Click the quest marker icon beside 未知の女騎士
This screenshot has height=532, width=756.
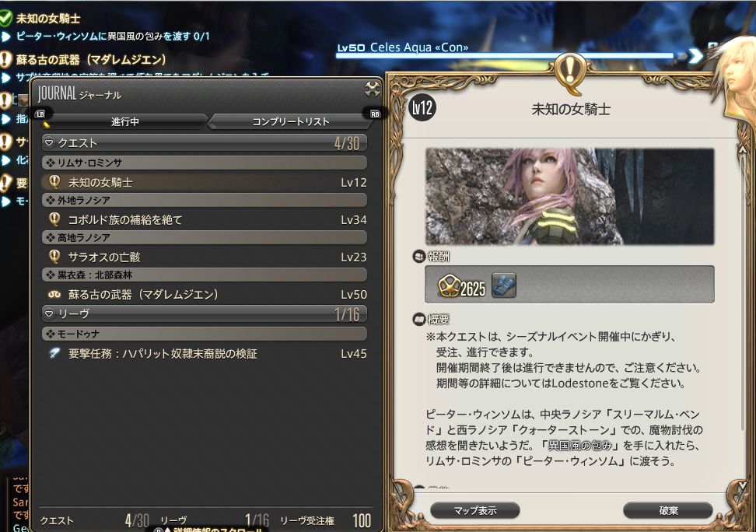(x=54, y=182)
